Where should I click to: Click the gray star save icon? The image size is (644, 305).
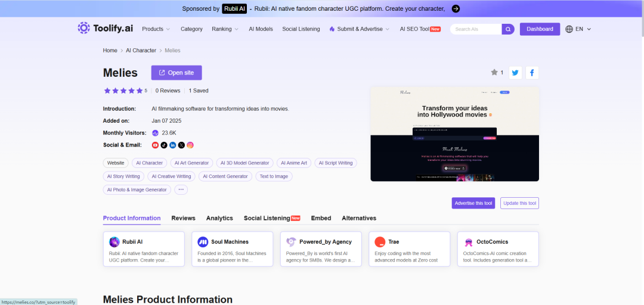pos(494,72)
